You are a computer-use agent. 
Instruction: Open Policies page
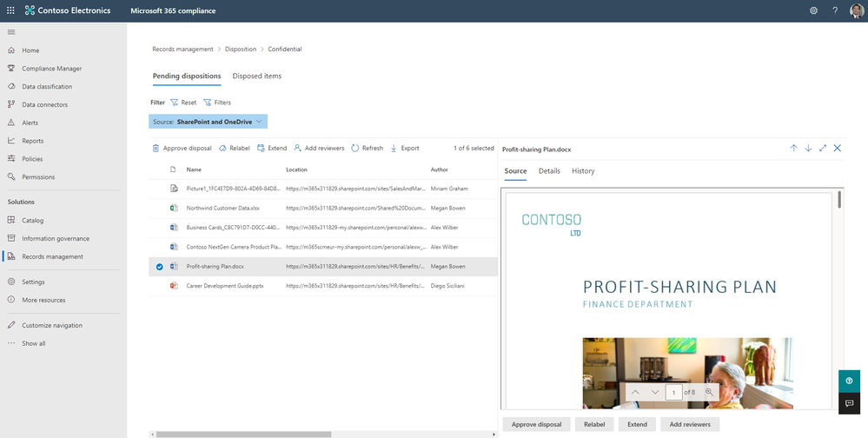[32, 159]
